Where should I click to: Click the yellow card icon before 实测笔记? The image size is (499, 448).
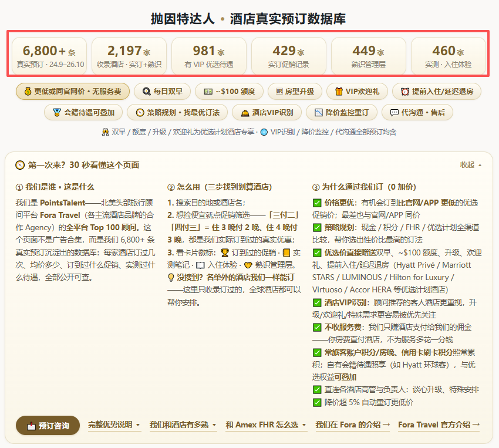point(286,253)
